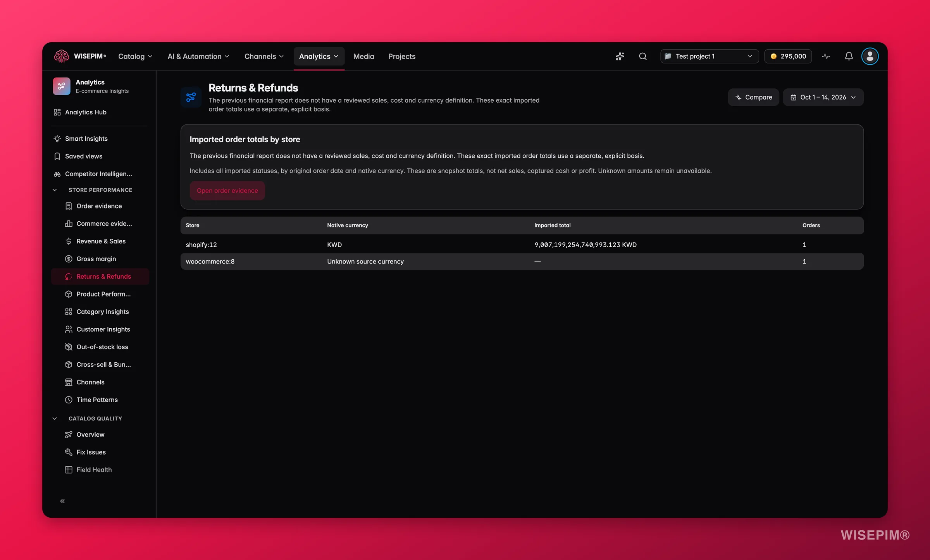Screen dimensions: 930x560
Task: Click the Native currency column header
Action: (347, 225)
